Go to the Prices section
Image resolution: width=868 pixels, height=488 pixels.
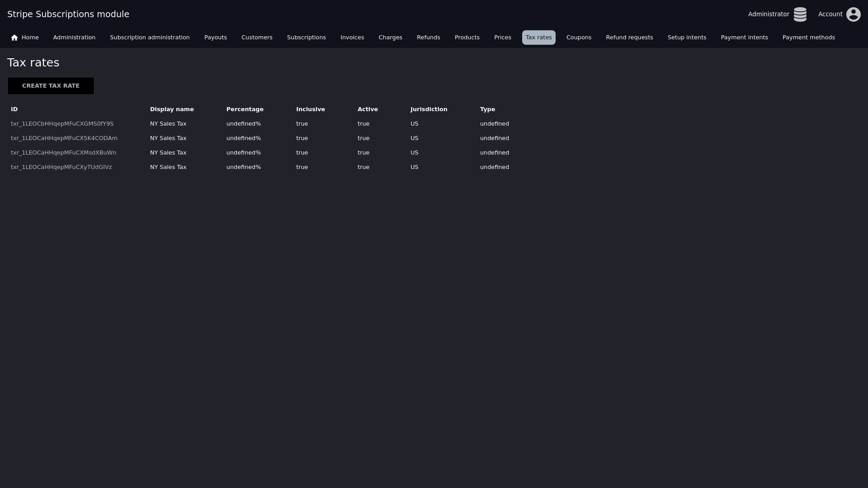(x=502, y=38)
